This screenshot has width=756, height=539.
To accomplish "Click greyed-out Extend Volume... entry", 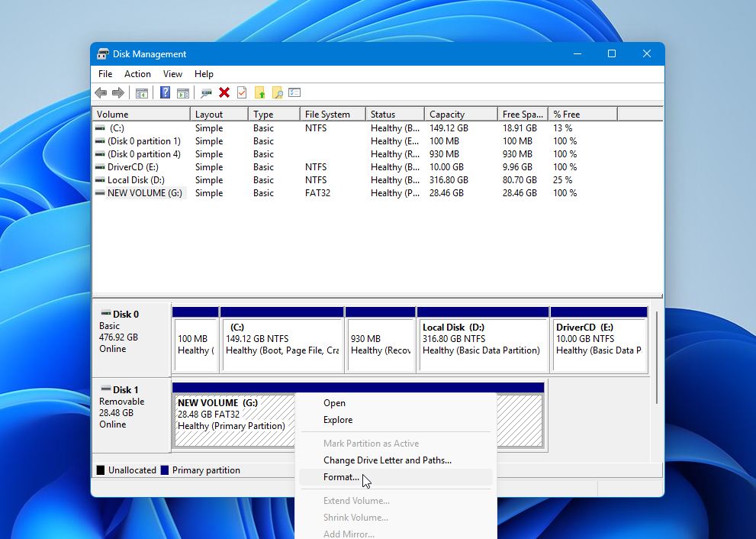I will [x=396, y=501].
